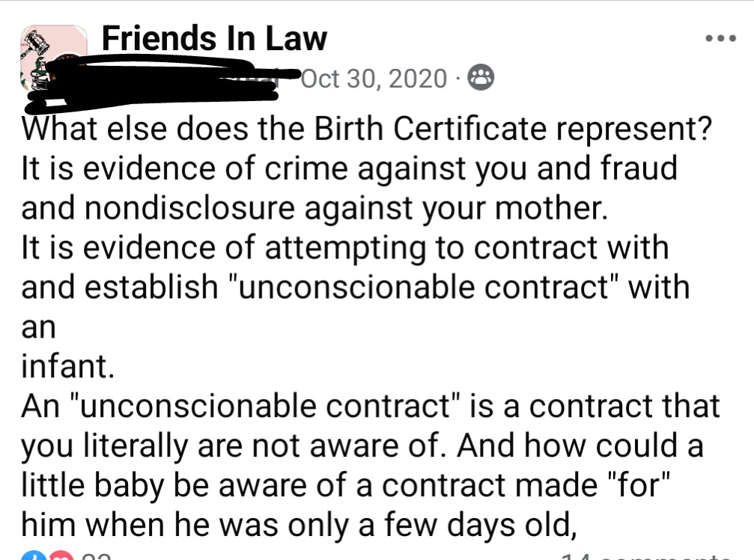Open the 14 comments link

[x=644, y=556]
